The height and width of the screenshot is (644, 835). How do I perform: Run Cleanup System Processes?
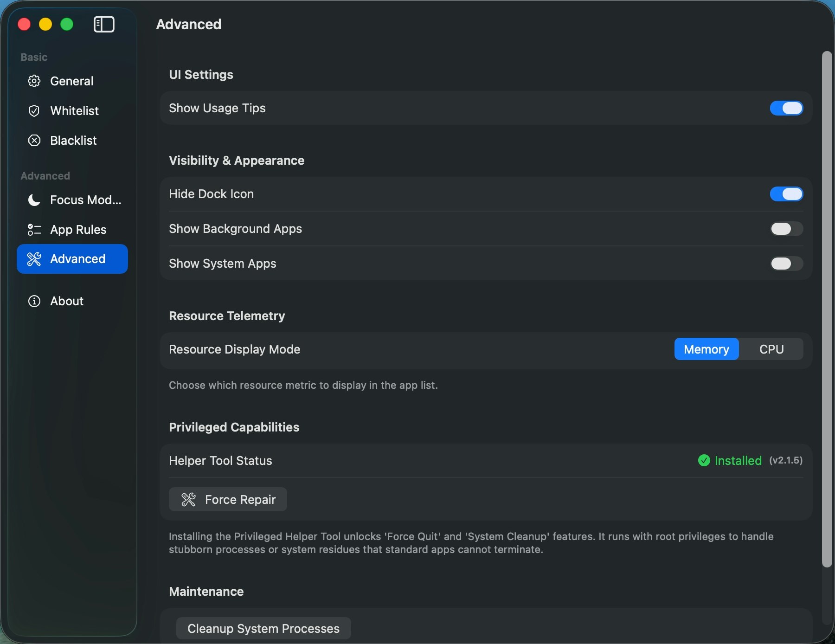pos(263,628)
